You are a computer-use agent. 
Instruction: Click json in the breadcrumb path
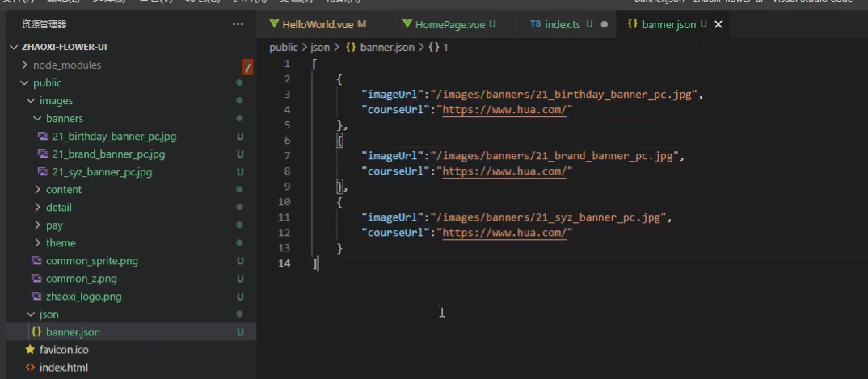tap(320, 48)
